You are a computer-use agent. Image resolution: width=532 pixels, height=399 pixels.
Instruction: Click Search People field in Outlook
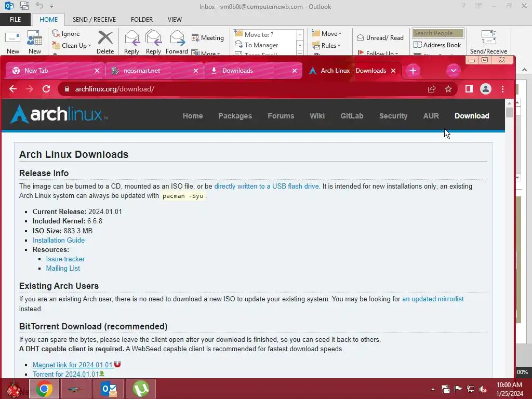pos(437,33)
